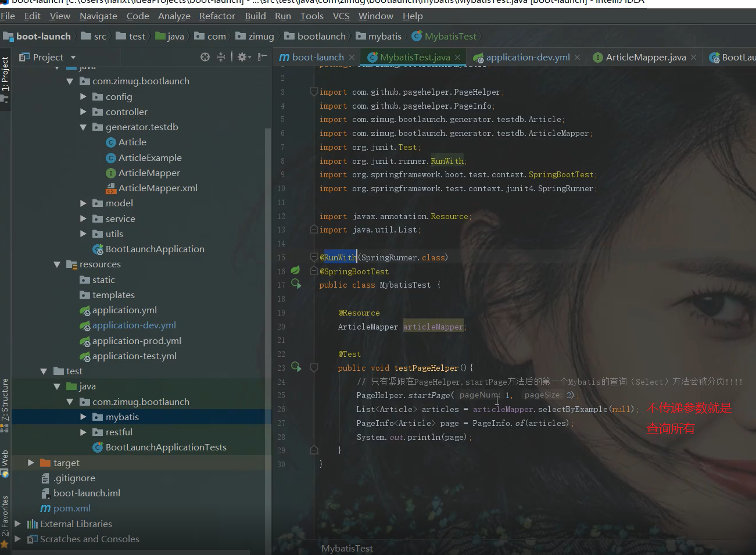Switch to ArticleMapper.java editor tab

[646, 57]
